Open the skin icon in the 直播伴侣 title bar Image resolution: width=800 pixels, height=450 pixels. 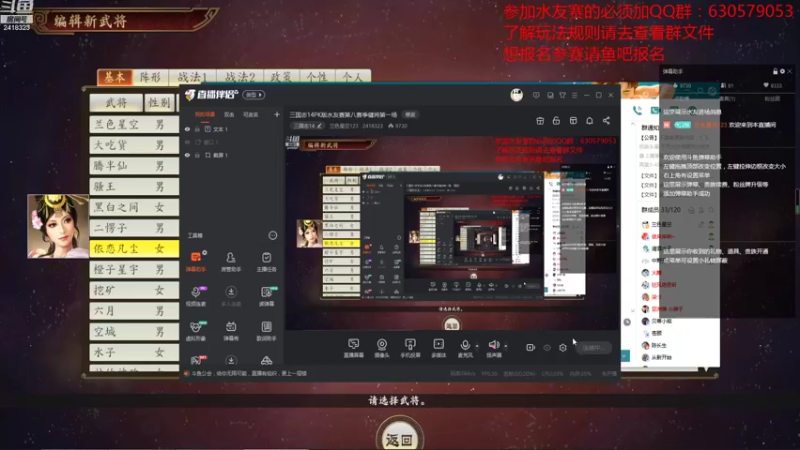(562, 95)
